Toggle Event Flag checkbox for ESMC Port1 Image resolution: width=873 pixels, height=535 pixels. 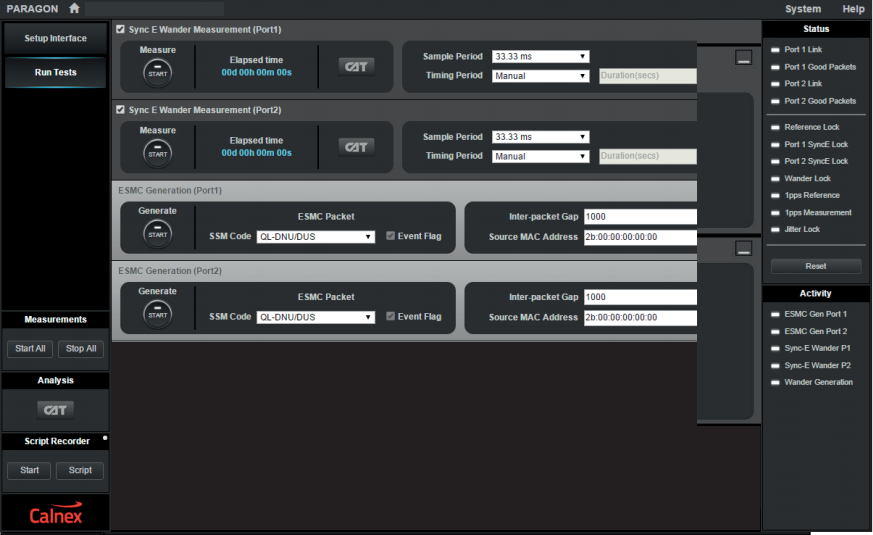coord(390,236)
